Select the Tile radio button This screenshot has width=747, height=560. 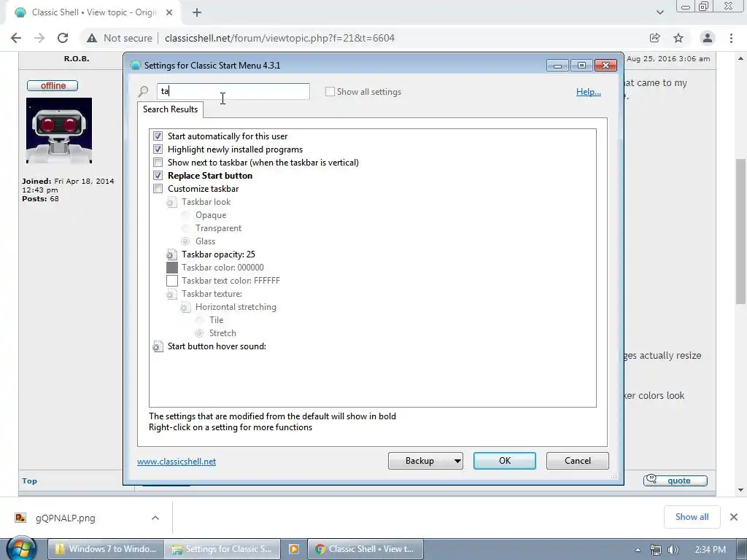click(x=199, y=320)
